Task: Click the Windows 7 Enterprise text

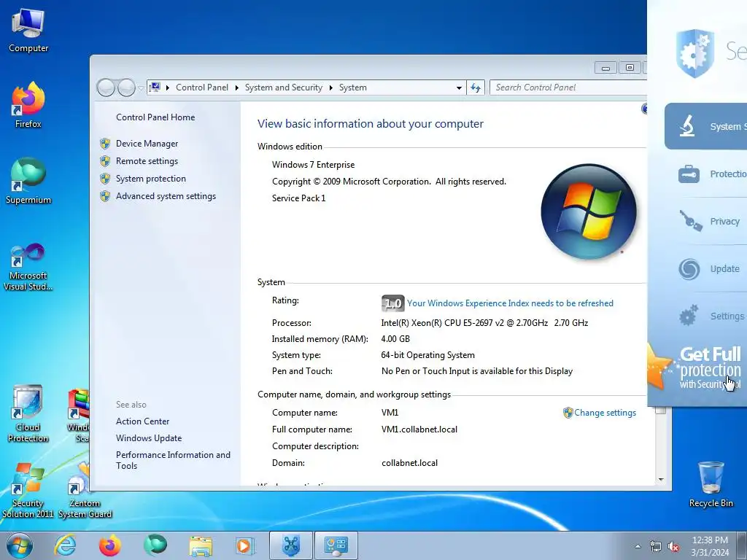Action: [314, 165]
